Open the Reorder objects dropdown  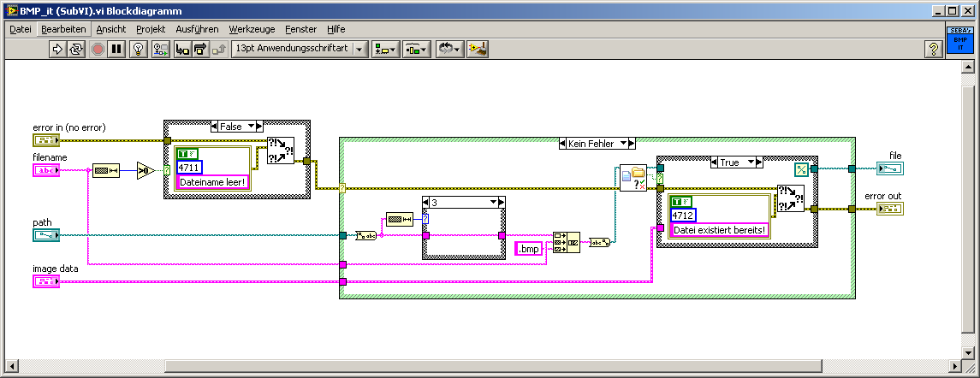pyautogui.click(x=449, y=49)
